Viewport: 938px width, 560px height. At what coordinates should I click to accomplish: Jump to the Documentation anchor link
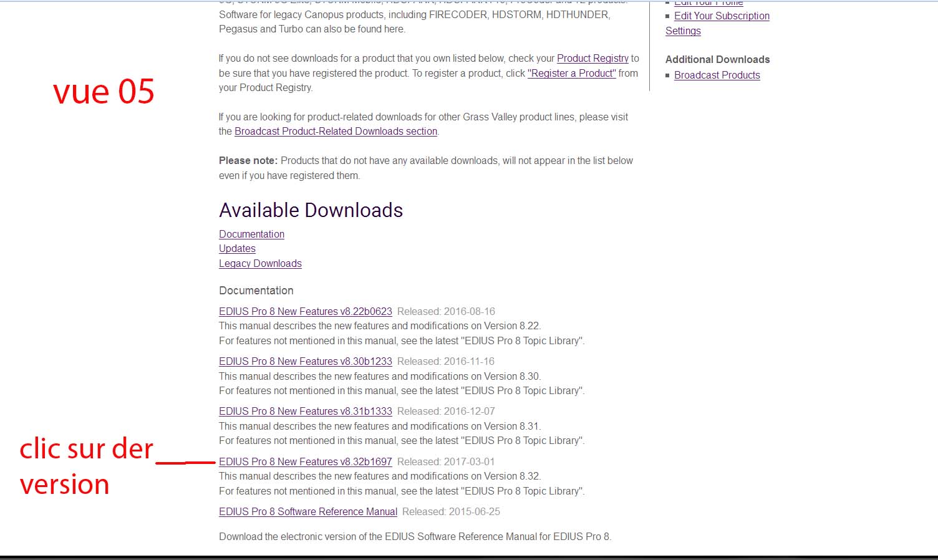[251, 234]
